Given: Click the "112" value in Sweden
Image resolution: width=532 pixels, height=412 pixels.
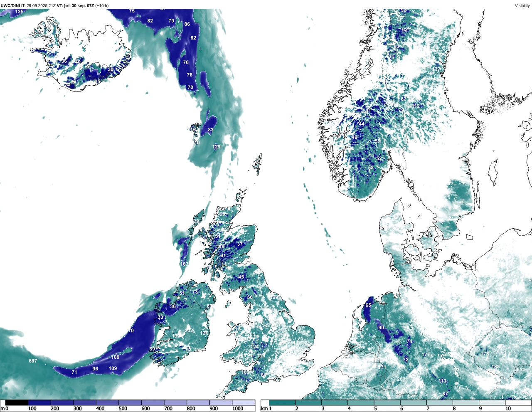Looking at the screenshot, I should 416,106.
